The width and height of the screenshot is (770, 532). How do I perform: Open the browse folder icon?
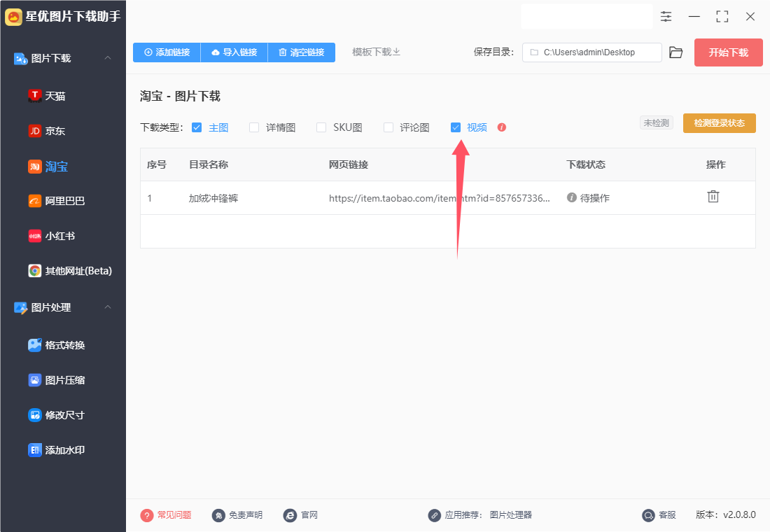click(675, 52)
